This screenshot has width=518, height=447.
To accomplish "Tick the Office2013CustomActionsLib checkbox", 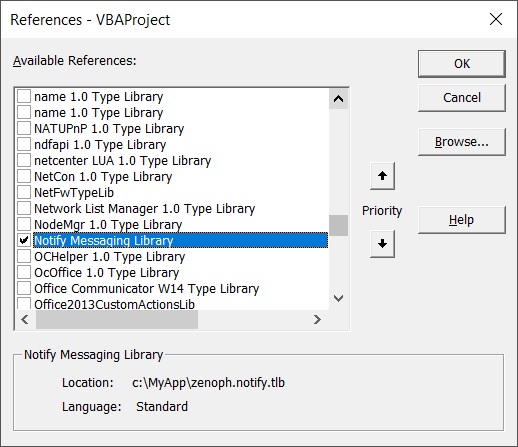I will 24,303.
